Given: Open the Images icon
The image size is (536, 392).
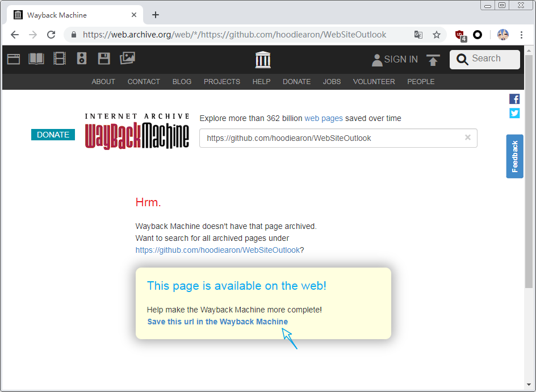Looking at the screenshot, I should [x=128, y=58].
